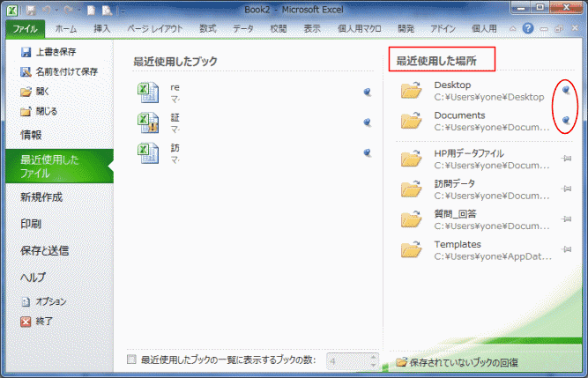588x378 pixels.
Task: Click the new blank document icon in toolbar
Action: click(x=91, y=11)
